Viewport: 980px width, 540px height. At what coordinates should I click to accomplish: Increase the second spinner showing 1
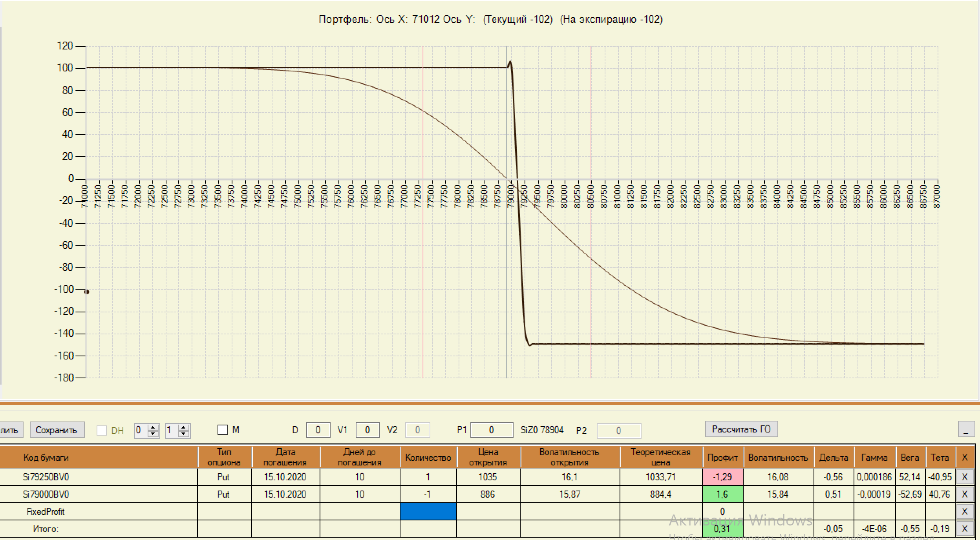click(x=183, y=427)
